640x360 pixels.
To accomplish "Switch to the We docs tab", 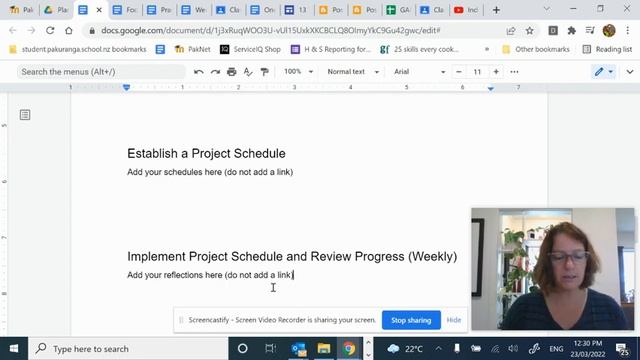I will (193, 10).
